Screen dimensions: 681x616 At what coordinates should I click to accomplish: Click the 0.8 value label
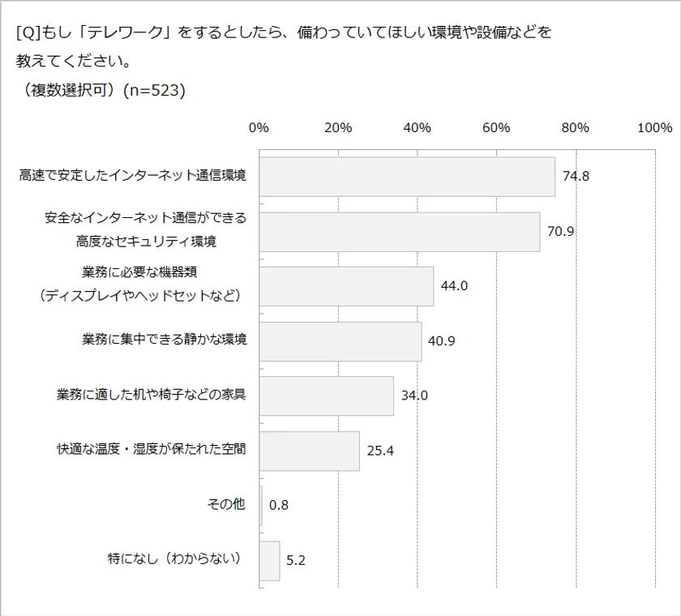pyautogui.click(x=279, y=506)
